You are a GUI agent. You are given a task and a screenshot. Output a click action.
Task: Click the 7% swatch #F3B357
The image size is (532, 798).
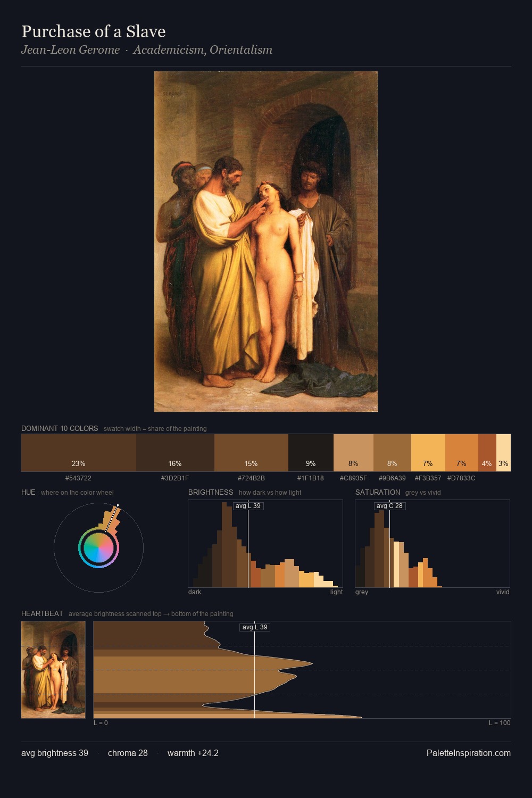(x=428, y=453)
